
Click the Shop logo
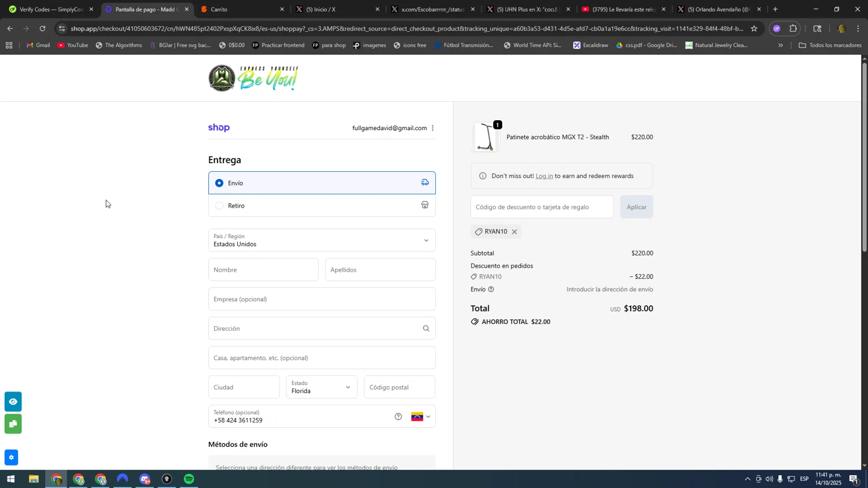219,128
